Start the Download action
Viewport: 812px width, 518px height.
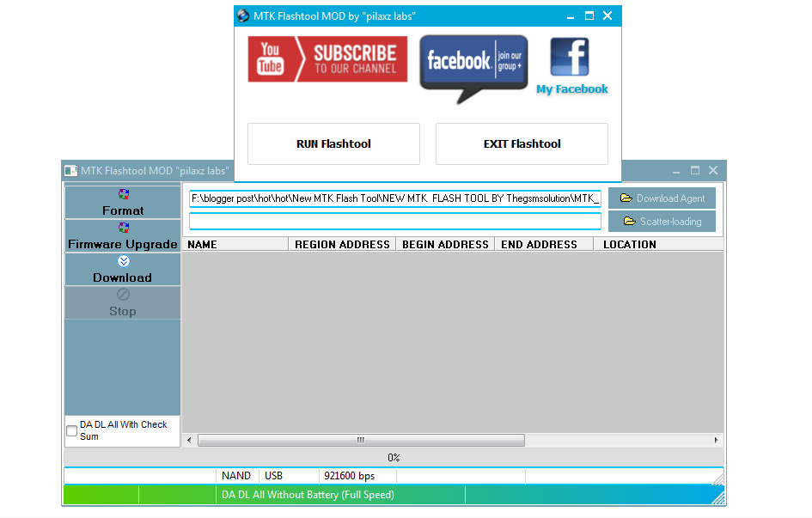tap(123, 270)
